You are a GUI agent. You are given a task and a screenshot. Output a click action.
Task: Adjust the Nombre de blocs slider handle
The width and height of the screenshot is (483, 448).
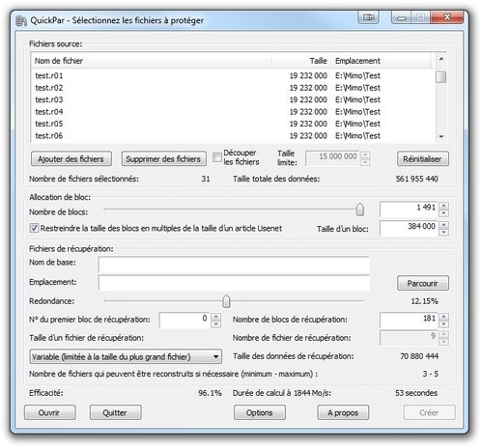pos(360,210)
